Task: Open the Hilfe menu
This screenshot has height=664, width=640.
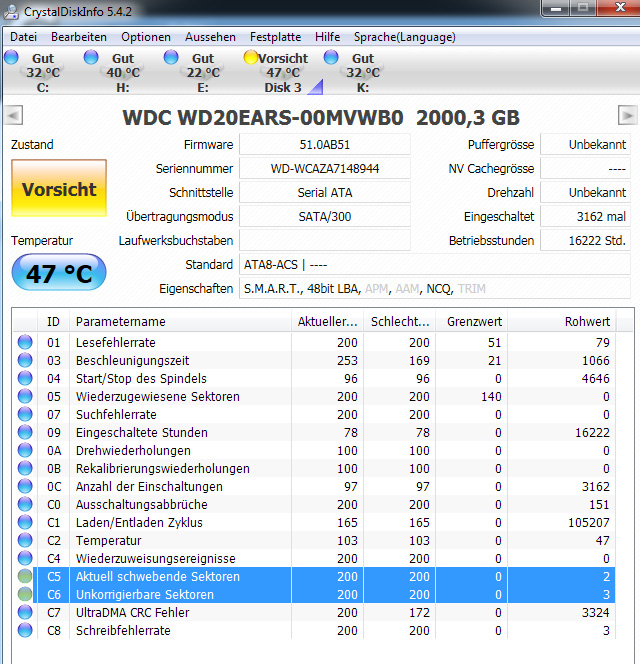Action: pyautogui.click(x=327, y=37)
